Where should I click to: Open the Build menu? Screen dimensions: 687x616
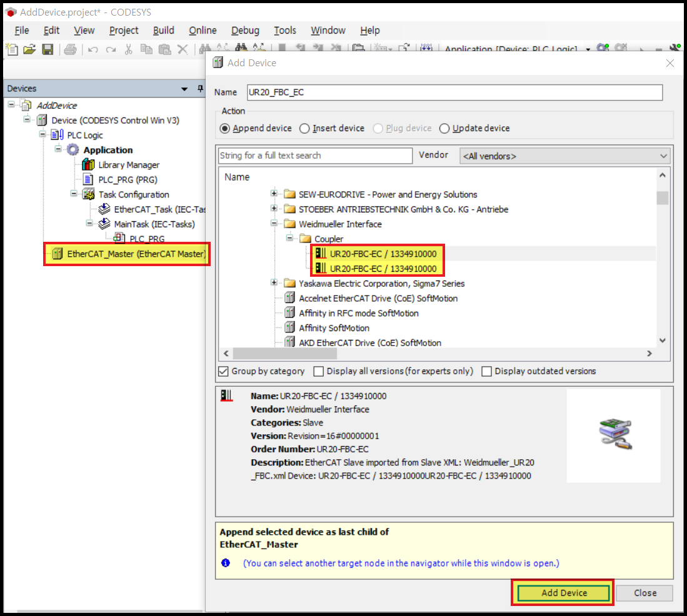pos(163,30)
